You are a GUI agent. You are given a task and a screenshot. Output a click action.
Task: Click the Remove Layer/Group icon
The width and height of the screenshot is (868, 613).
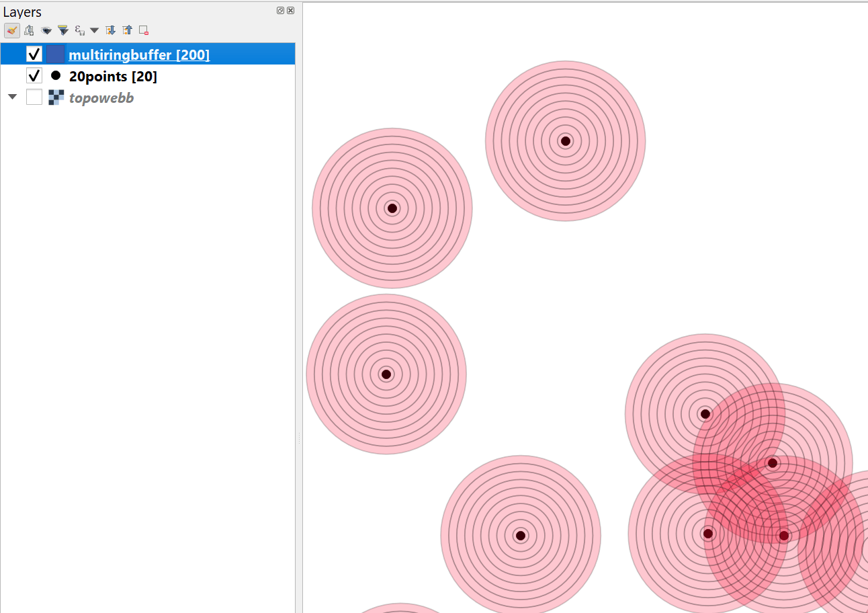pyautogui.click(x=144, y=30)
